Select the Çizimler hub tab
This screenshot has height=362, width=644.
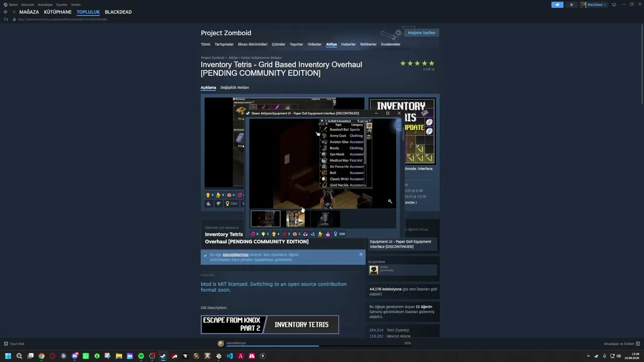click(279, 44)
